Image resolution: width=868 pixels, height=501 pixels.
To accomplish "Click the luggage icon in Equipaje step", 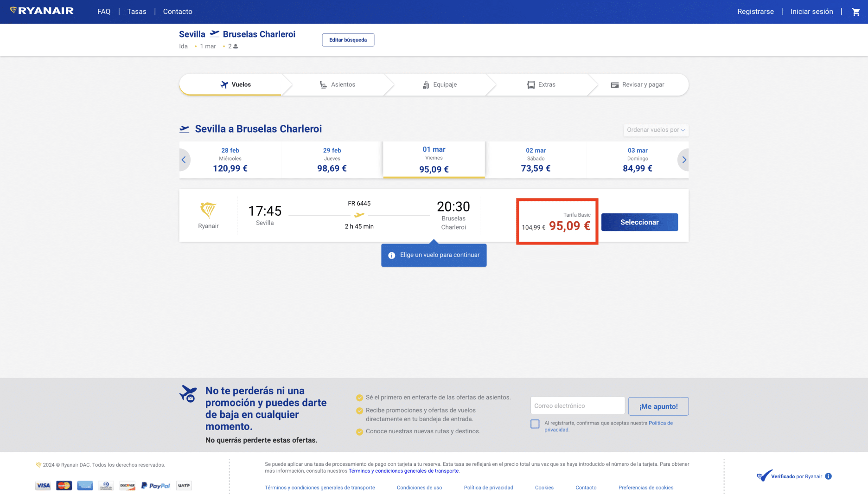I will tap(426, 84).
